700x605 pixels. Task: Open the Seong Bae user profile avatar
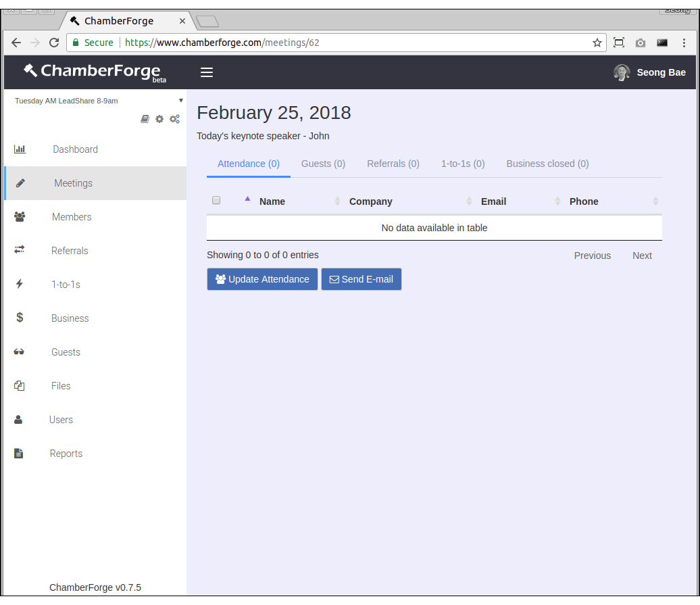(622, 72)
